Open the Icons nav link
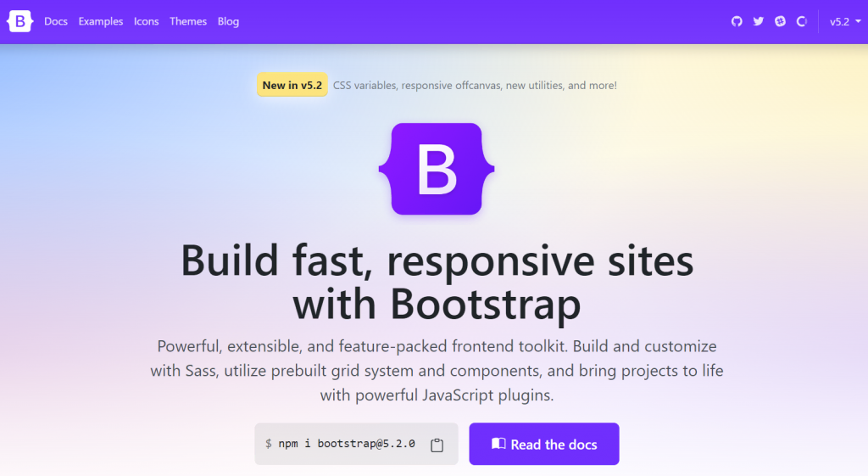 click(146, 21)
